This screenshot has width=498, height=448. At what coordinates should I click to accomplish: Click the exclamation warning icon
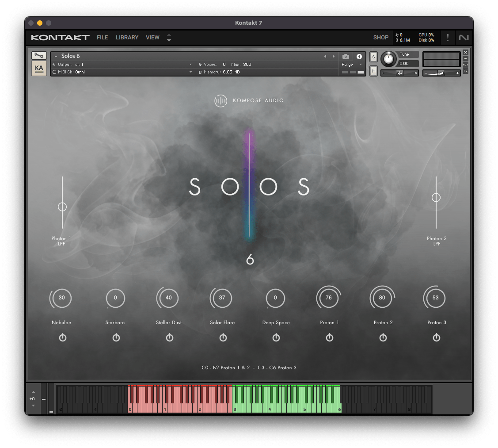click(448, 38)
